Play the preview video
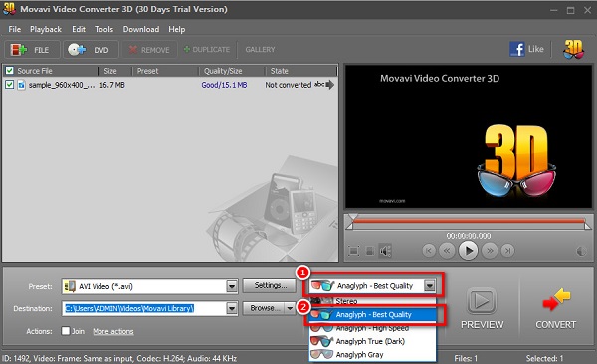Screen dimensions: 597x364 (468, 251)
